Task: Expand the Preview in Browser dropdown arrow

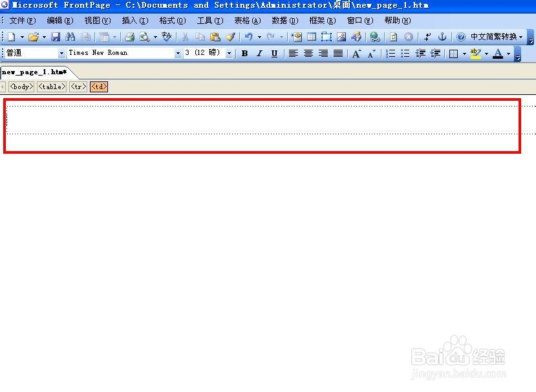Action: coord(155,37)
